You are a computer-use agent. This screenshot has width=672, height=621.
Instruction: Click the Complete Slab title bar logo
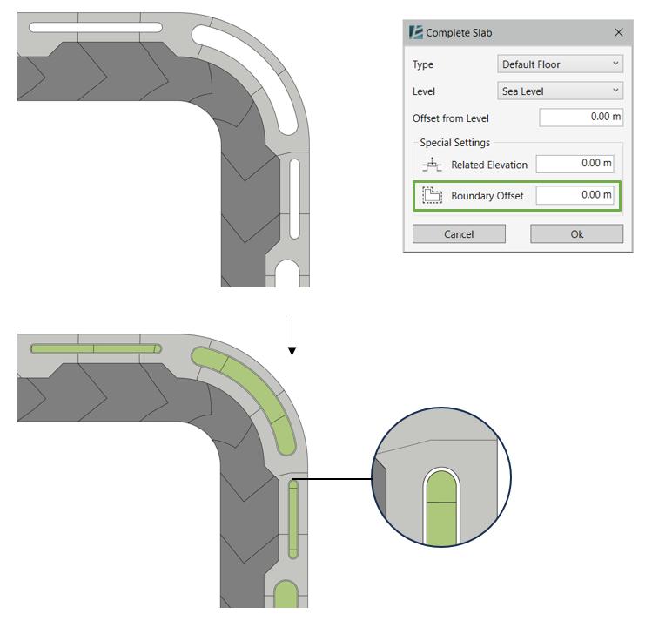tap(416, 32)
